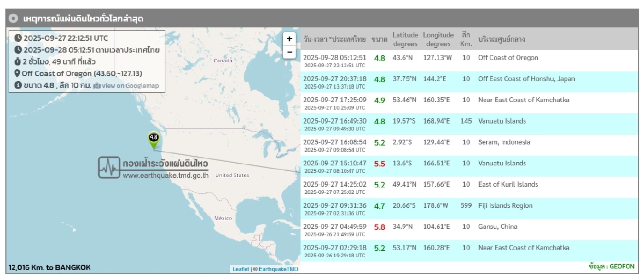
Task: Open the Leaflet attribution link
Action: [240, 269]
